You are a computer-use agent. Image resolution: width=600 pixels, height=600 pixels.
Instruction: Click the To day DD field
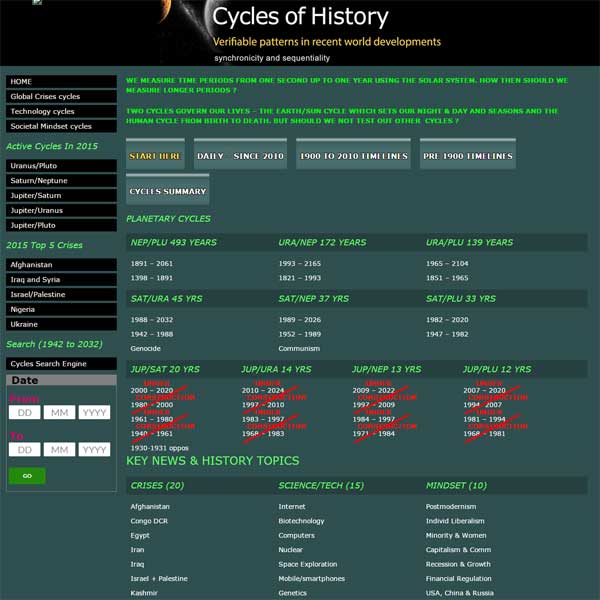(24, 450)
